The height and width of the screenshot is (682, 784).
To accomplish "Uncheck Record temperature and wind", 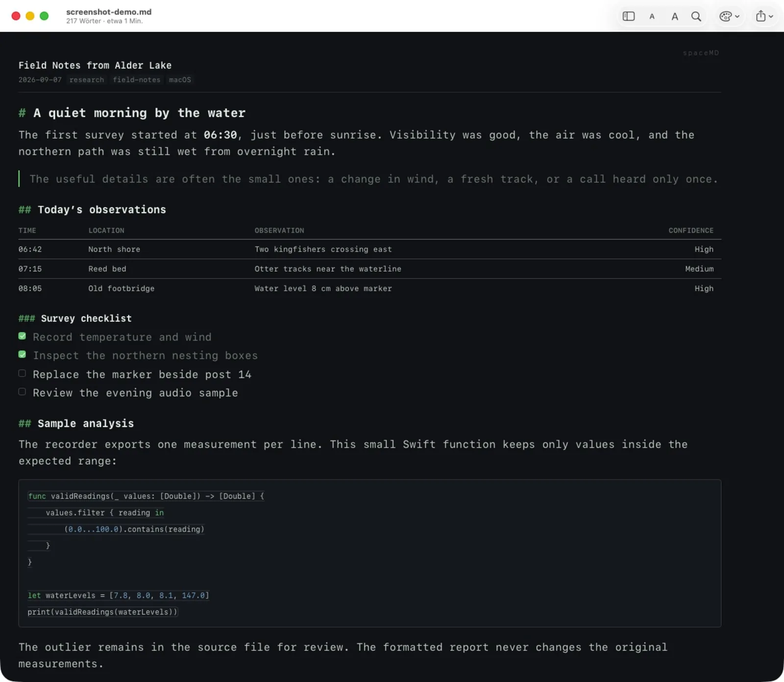I will (x=22, y=336).
